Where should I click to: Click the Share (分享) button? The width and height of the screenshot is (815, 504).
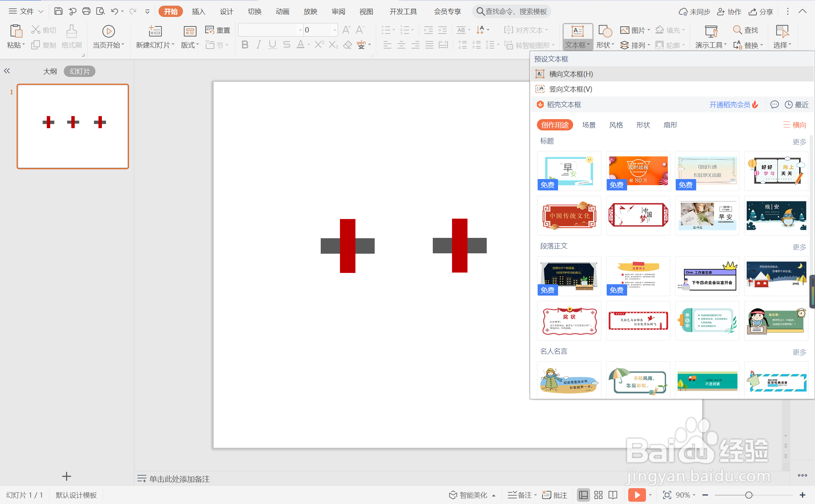tap(761, 12)
